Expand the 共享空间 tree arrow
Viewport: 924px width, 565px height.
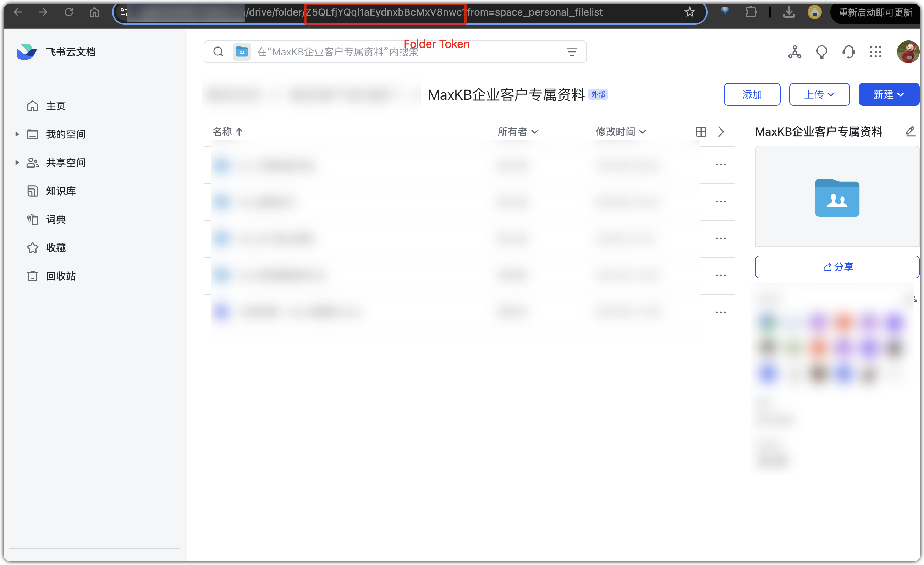[17, 163]
